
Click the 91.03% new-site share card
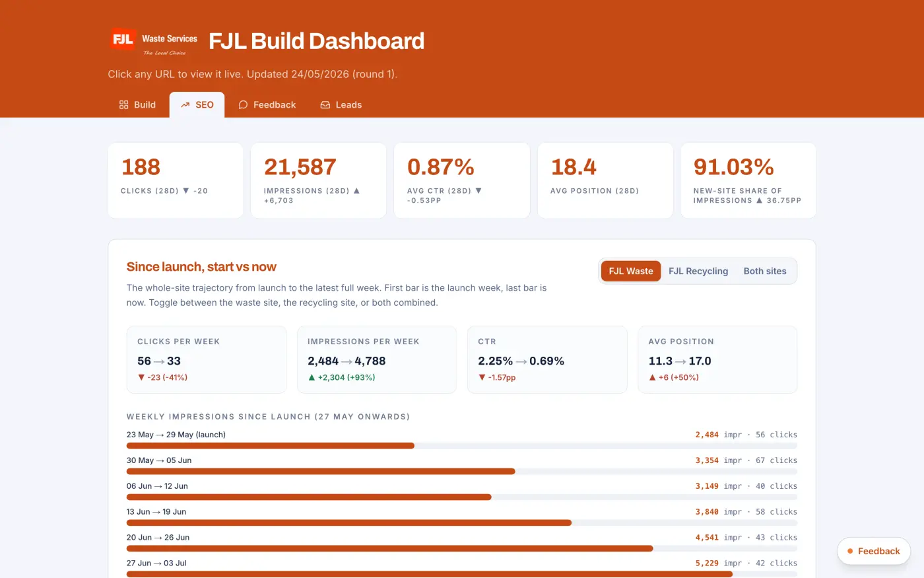tap(748, 180)
